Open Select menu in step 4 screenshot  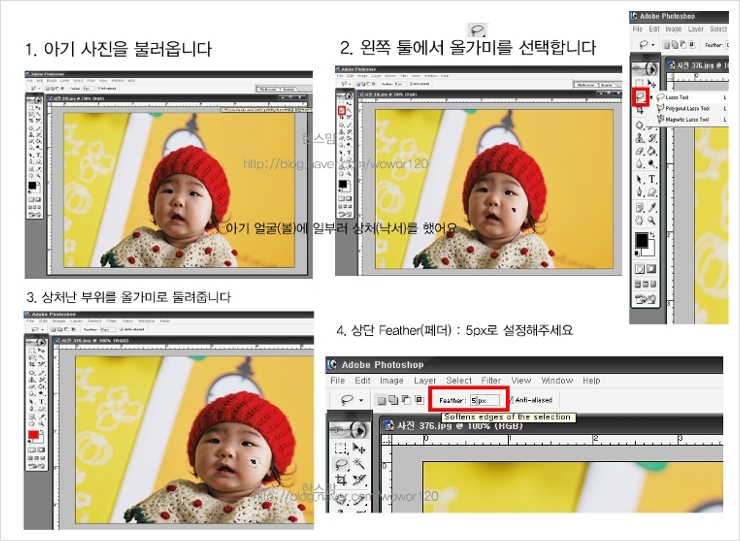coord(459,380)
